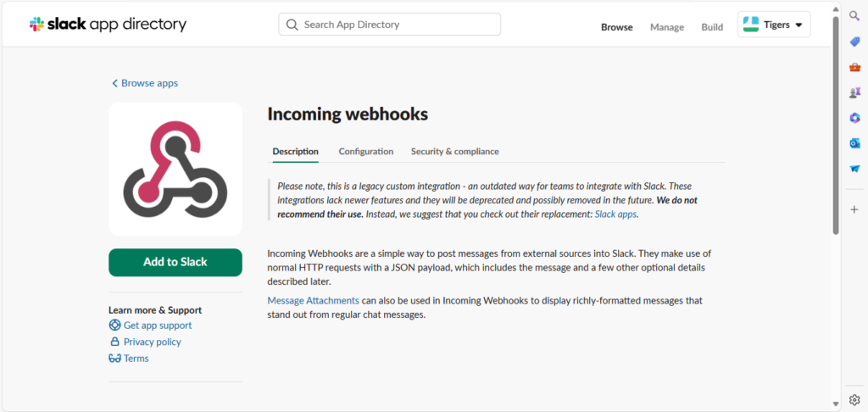
Task: Open sidebar settings gear icon
Action: (854, 400)
